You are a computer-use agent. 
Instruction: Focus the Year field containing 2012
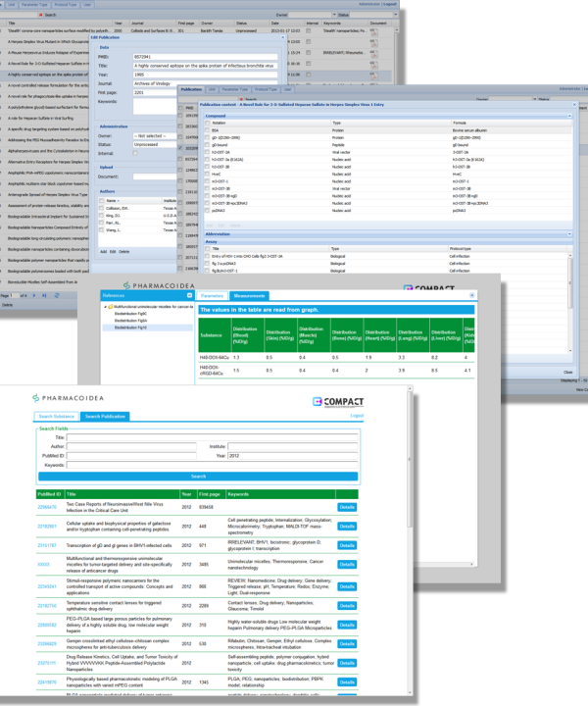tap(292, 456)
